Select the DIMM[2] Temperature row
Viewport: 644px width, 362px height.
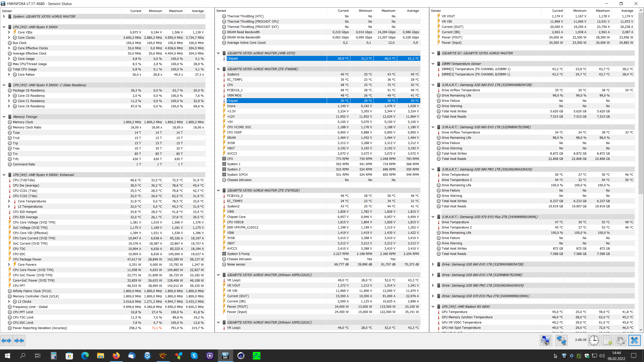coord(532,69)
